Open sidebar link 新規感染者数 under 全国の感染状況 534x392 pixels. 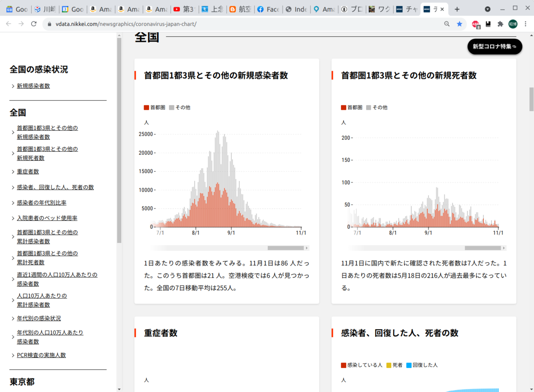[x=33, y=86]
